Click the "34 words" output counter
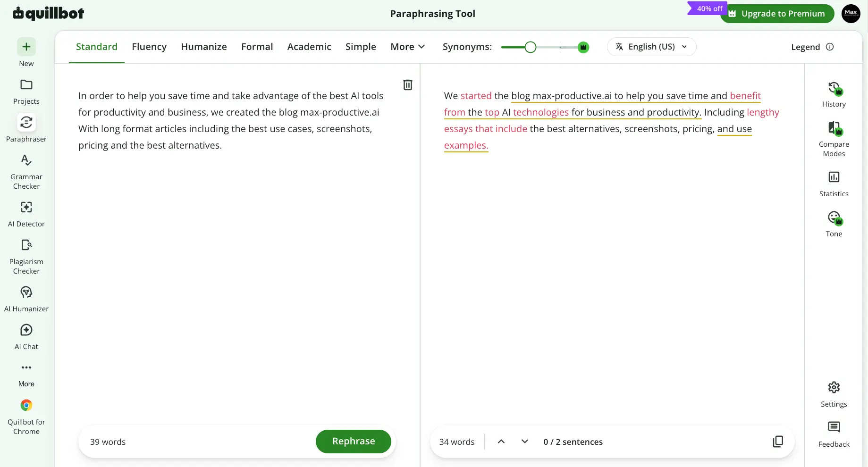 (x=457, y=442)
